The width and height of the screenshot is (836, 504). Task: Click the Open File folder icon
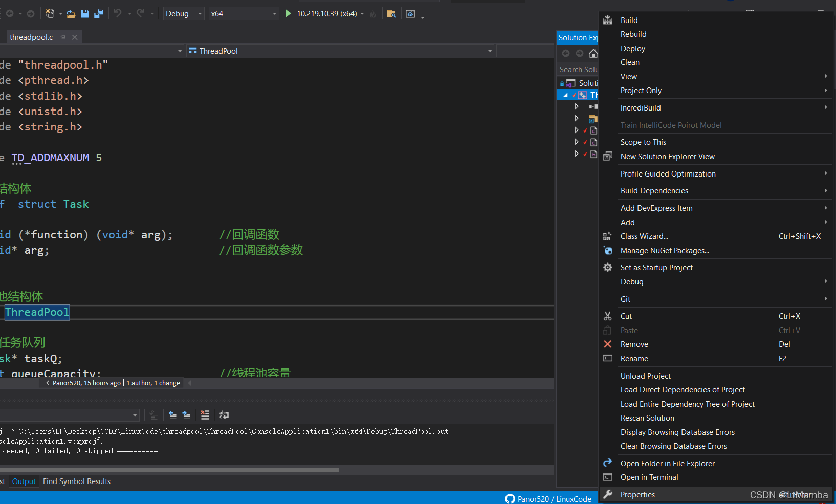(71, 14)
